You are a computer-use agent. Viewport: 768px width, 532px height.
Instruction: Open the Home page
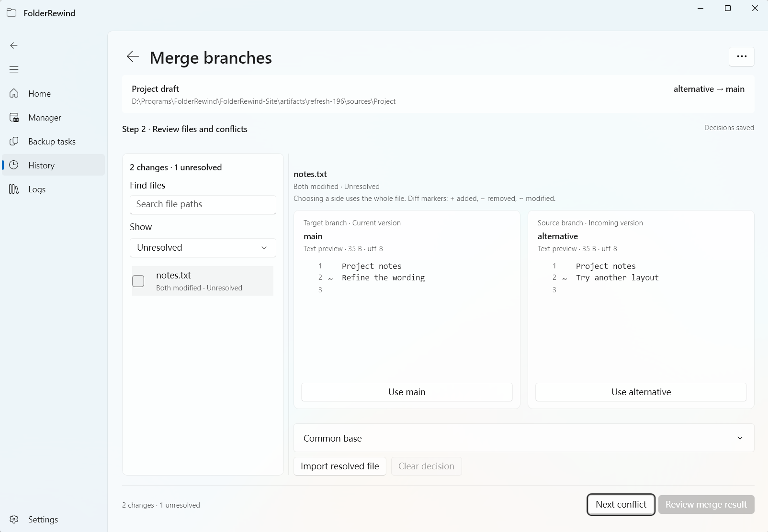click(54, 93)
